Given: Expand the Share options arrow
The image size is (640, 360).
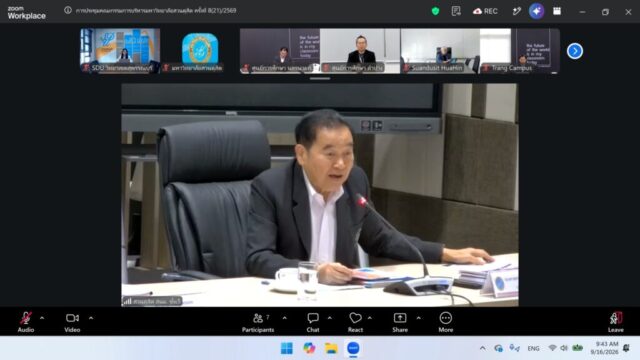Looking at the screenshot, I should (x=418, y=318).
